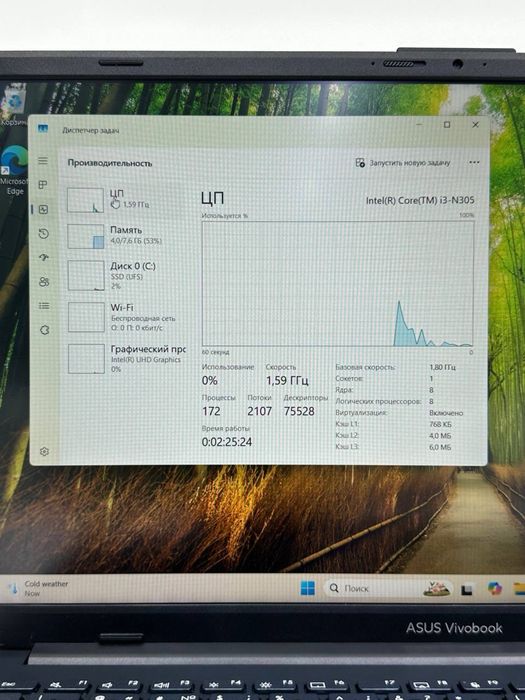Click Запустить новую задачу button

[403, 163]
